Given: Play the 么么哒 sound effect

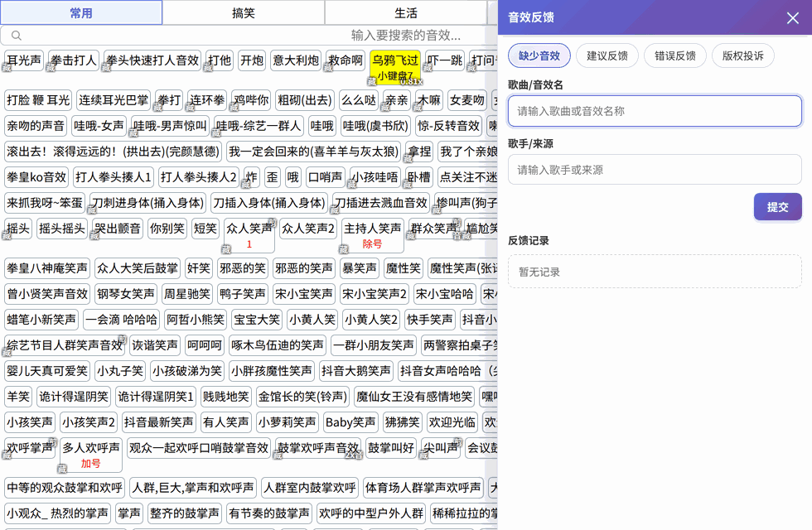Looking at the screenshot, I should 359,100.
